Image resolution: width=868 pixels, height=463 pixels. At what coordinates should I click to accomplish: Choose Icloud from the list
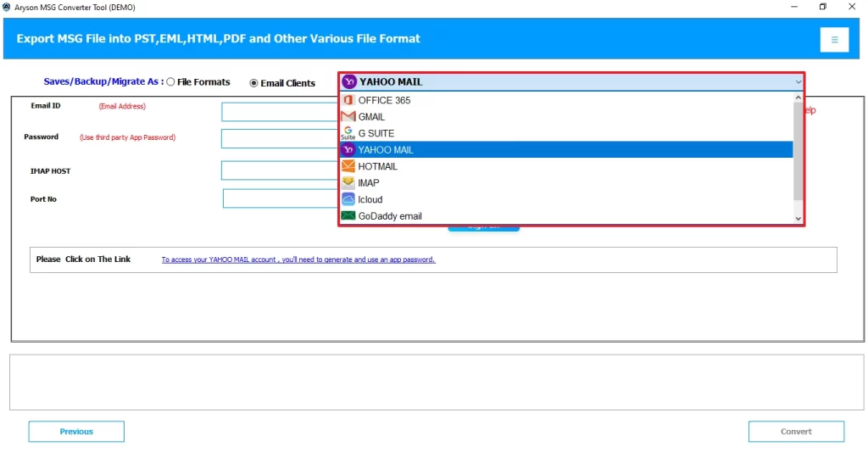[566, 199]
